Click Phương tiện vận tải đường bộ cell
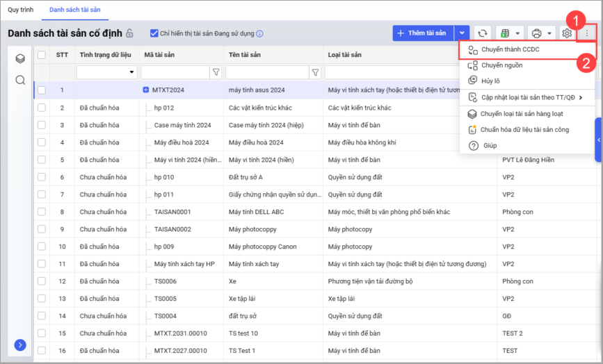The width and height of the screenshot is (603, 364). coord(370,281)
